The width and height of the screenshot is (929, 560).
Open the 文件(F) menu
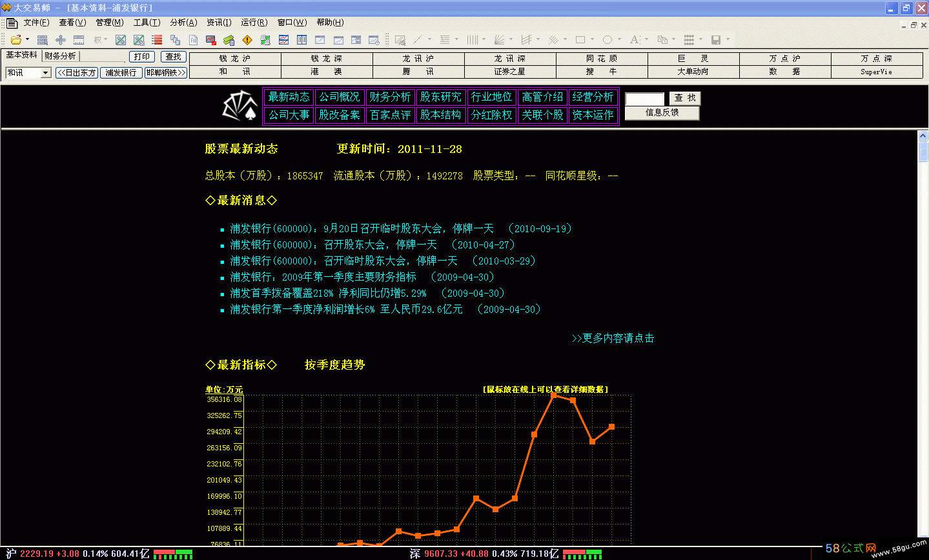point(36,23)
